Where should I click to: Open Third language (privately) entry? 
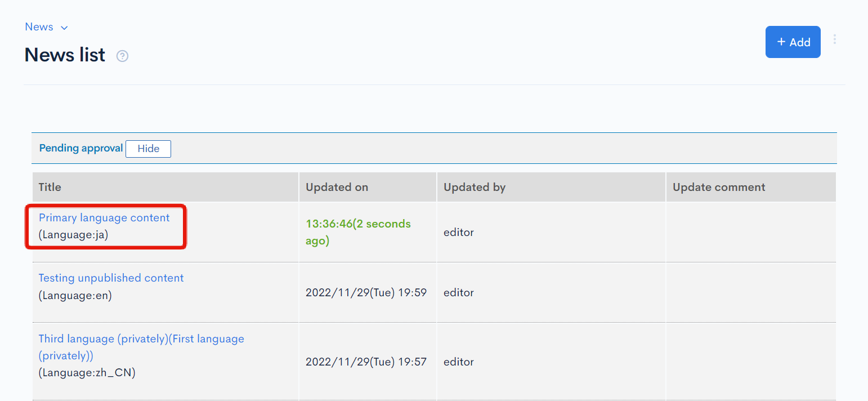coord(141,347)
